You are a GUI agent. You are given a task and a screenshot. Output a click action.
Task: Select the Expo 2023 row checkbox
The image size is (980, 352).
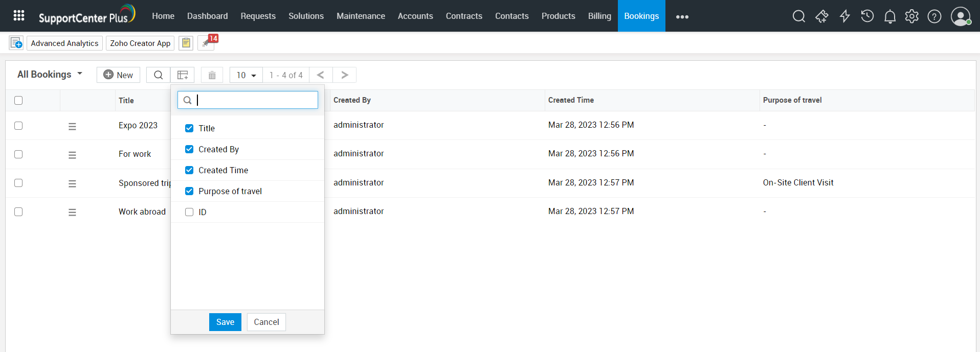(18, 126)
